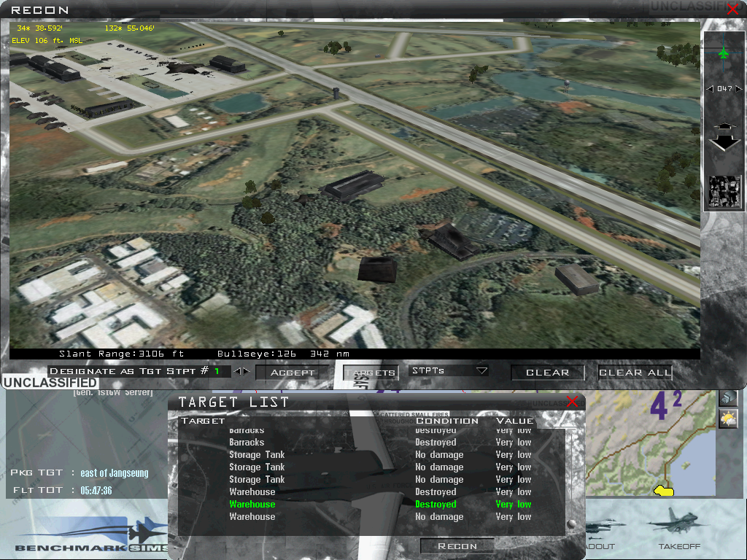Decrement the TGT STPT number

pos(237,371)
